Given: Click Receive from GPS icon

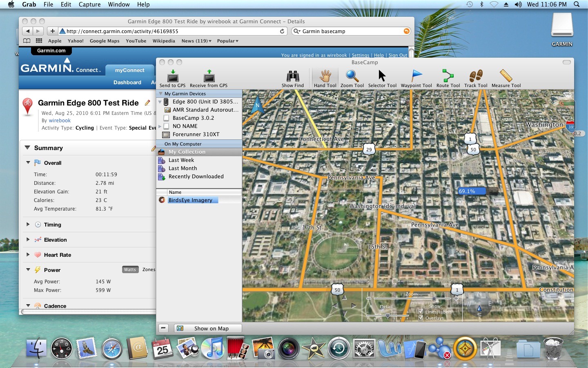Looking at the screenshot, I should 209,76.
